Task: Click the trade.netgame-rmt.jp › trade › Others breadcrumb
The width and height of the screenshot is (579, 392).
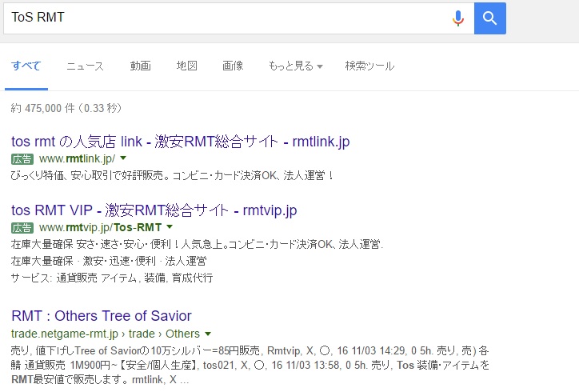Action: click(x=106, y=334)
